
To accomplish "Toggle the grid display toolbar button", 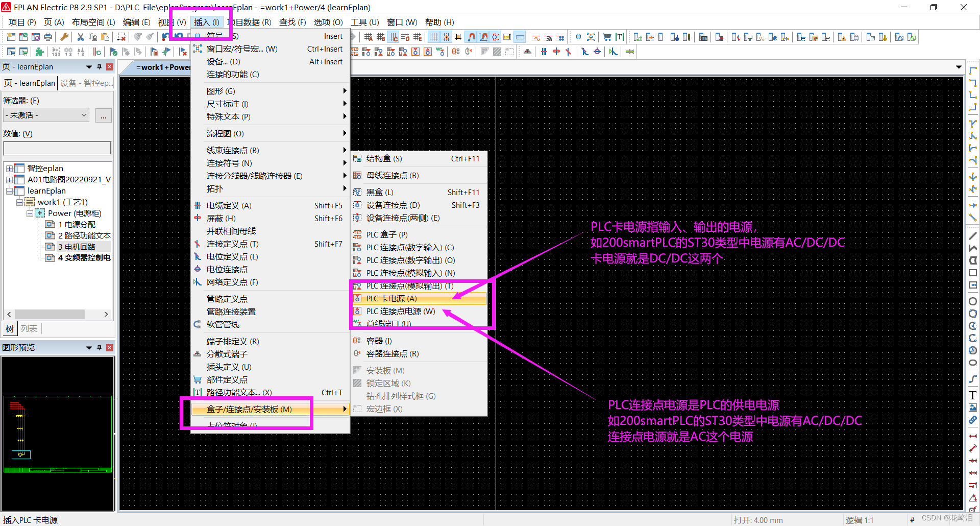I will point(434,37).
